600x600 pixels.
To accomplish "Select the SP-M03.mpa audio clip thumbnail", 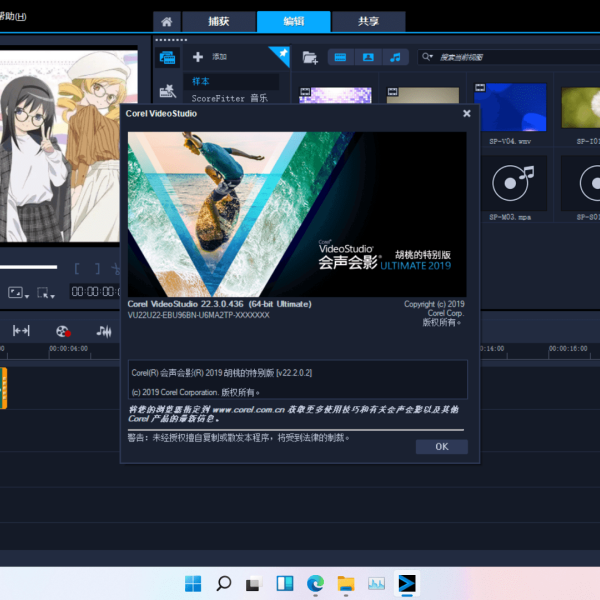I will (x=510, y=183).
